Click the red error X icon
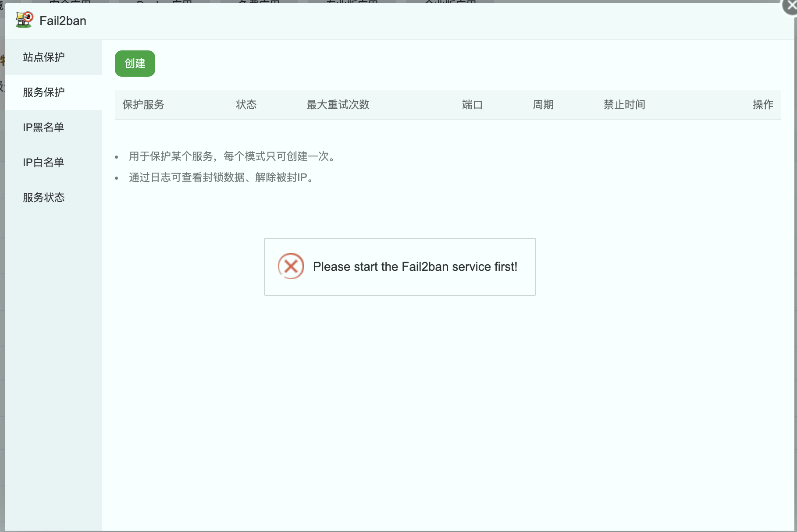The image size is (797, 532). (x=291, y=266)
